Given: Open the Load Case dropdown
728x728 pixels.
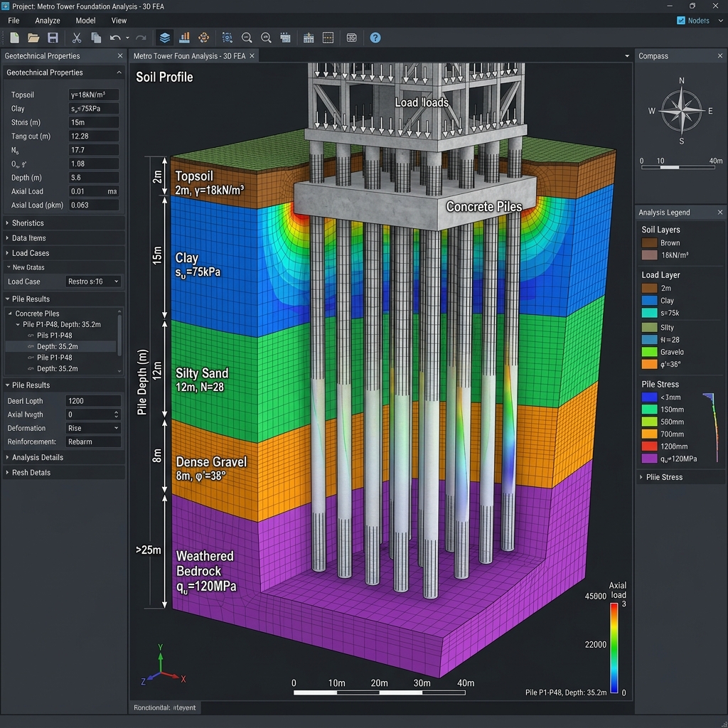Looking at the screenshot, I should [x=93, y=282].
